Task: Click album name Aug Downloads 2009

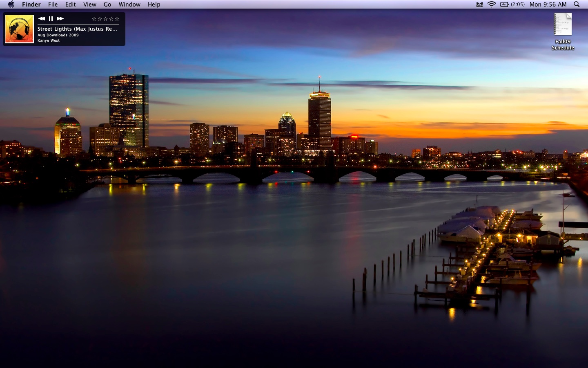Action: coord(58,35)
